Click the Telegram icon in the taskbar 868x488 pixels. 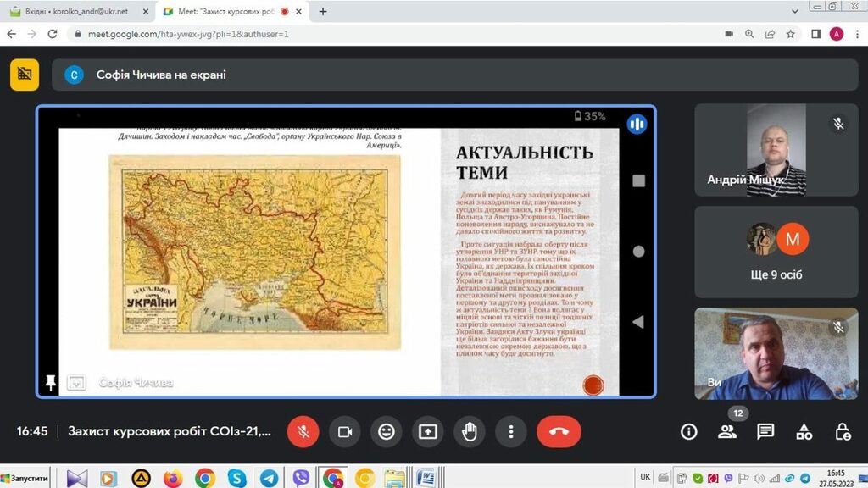269,478
